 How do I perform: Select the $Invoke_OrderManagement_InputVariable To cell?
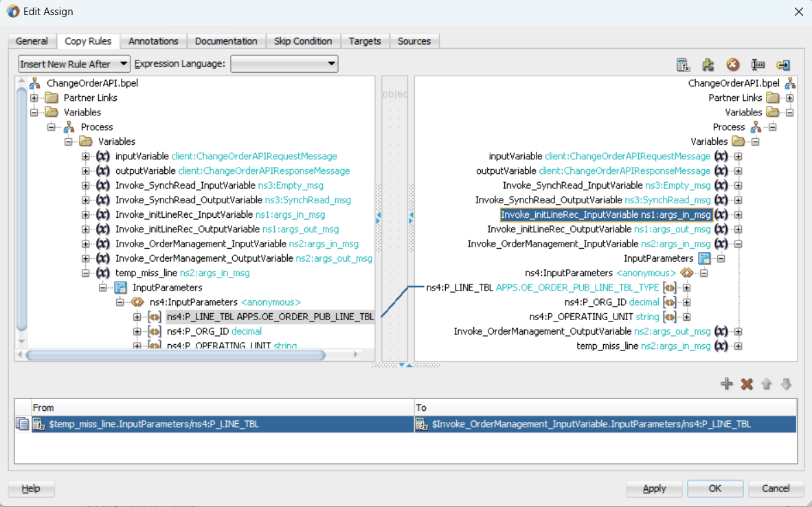coord(605,424)
